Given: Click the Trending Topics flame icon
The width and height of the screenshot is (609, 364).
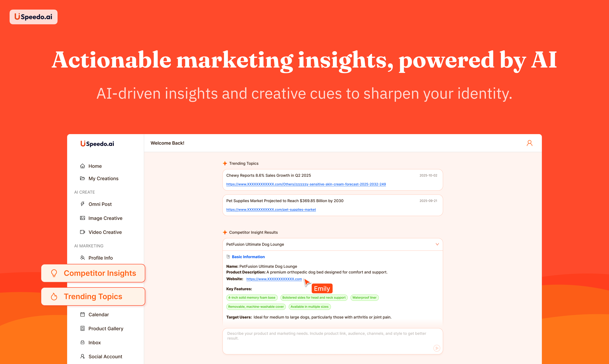Looking at the screenshot, I should [54, 296].
